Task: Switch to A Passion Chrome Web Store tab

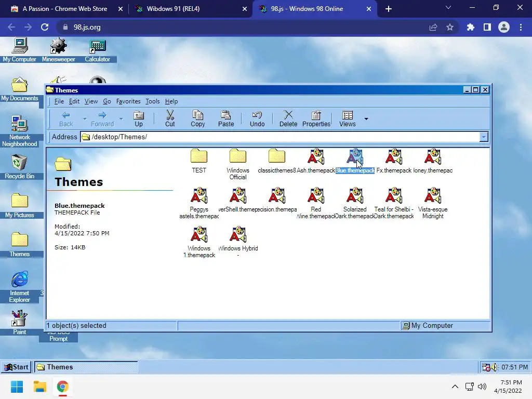Action: tap(66, 9)
